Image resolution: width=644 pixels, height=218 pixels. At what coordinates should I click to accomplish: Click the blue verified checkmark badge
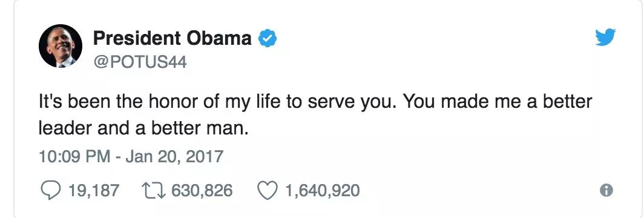click(267, 38)
